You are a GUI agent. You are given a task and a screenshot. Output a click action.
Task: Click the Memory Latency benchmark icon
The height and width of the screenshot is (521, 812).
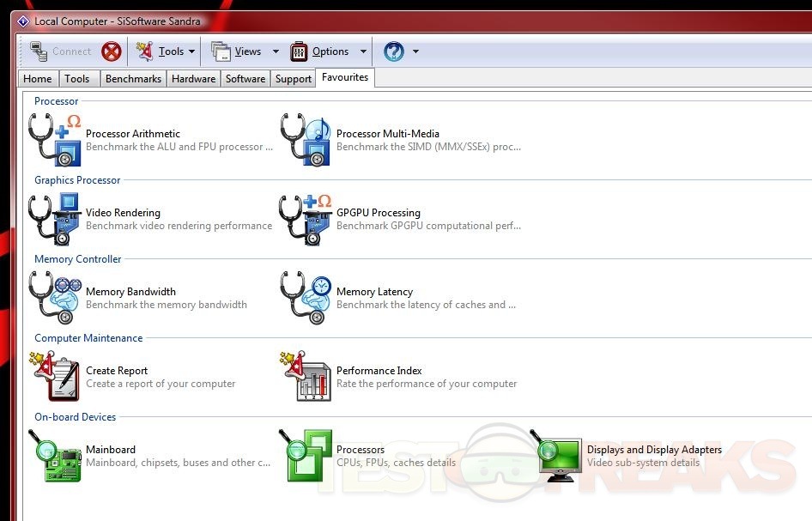click(306, 298)
